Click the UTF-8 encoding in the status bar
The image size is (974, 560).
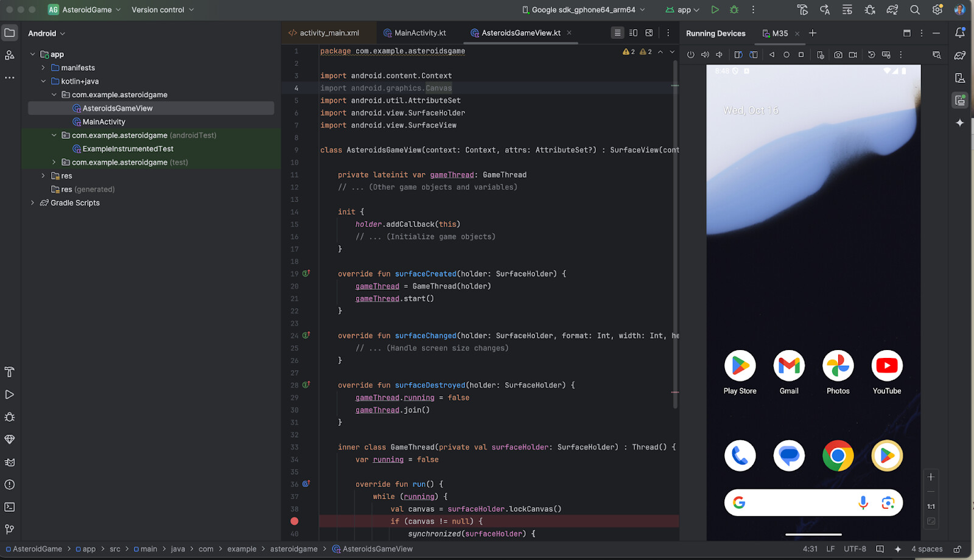(x=855, y=549)
